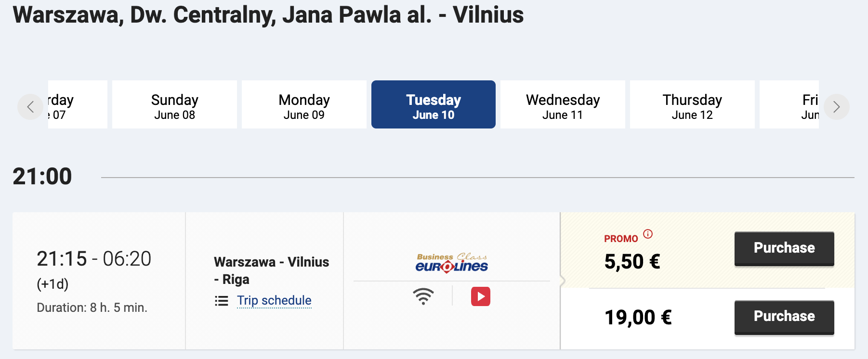Select the partially visible June 07 tab
This screenshot has height=359, width=868.
click(x=78, y=104)
